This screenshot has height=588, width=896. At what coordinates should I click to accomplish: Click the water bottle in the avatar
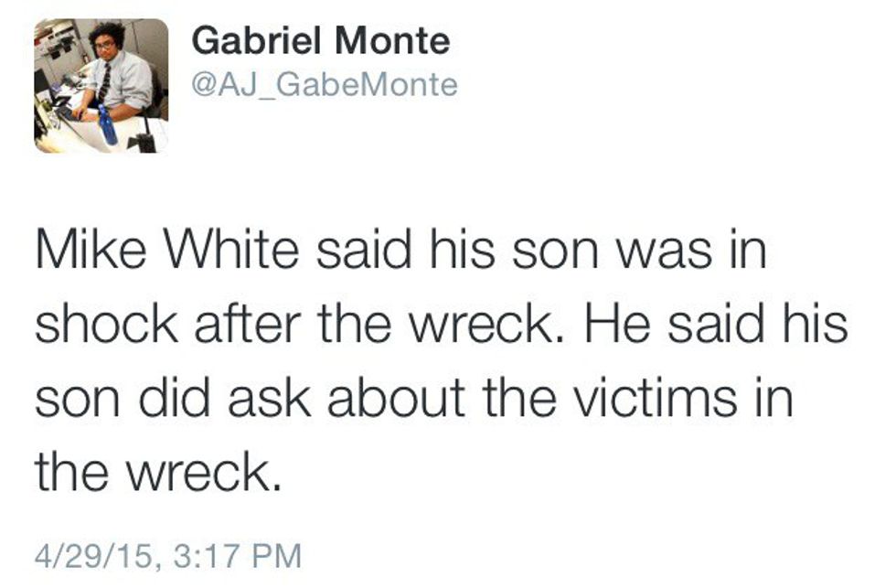[108, 126]
